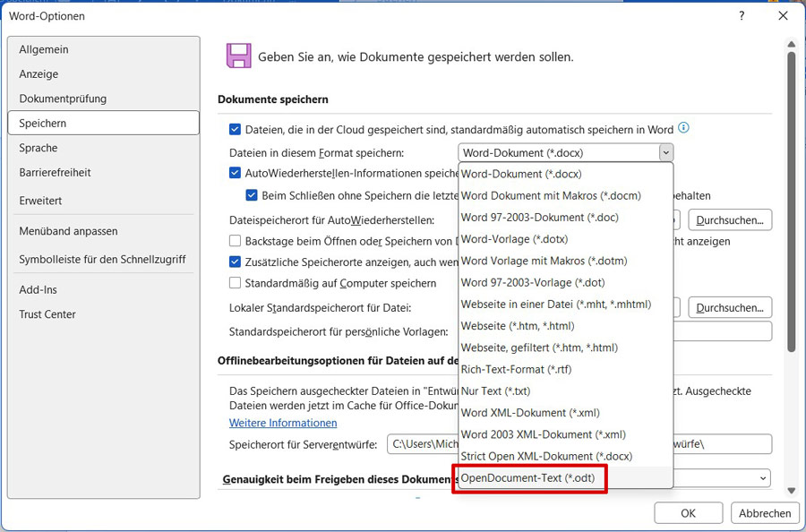This screenshot has height=532, width=806.
Task: Toggle cloud files automatic saving checkbox
Action: (x=235, y=129)
